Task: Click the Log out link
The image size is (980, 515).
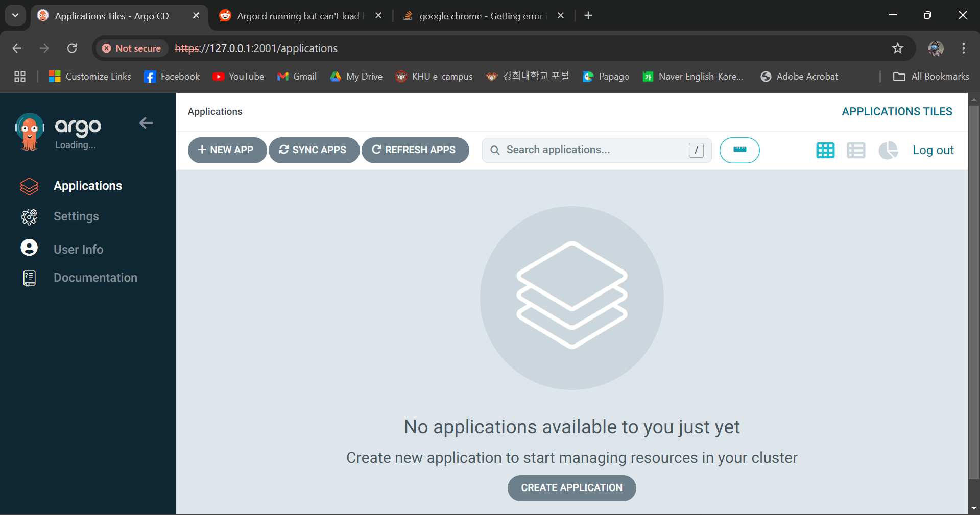Action: tap(933, 150)
